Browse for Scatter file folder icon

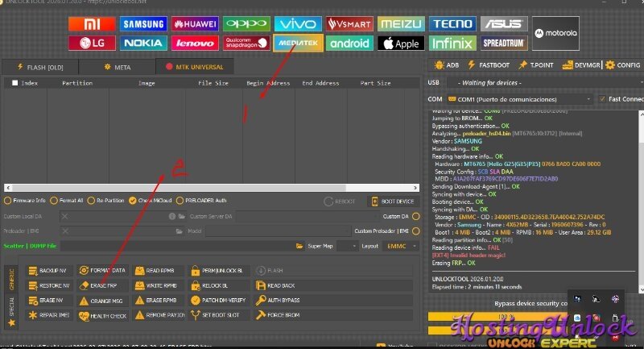[299, 246]
